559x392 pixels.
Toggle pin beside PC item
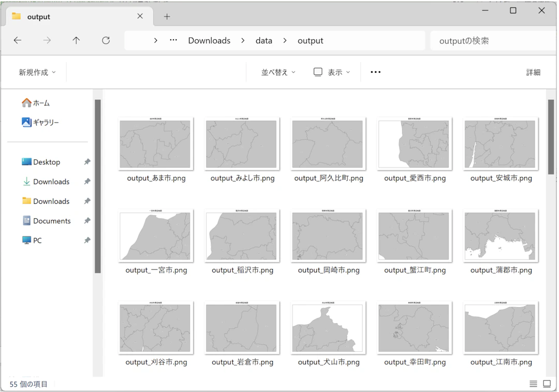coord(87,240)
